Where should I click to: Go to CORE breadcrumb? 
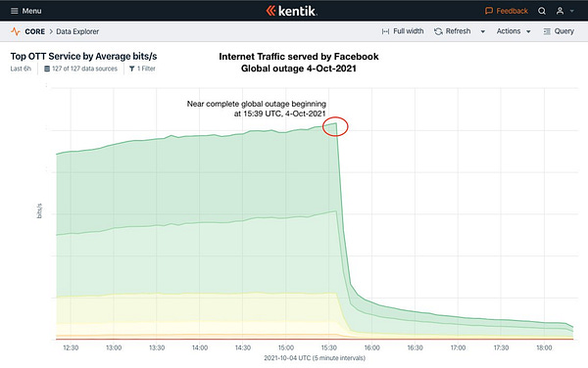point(35,31)
